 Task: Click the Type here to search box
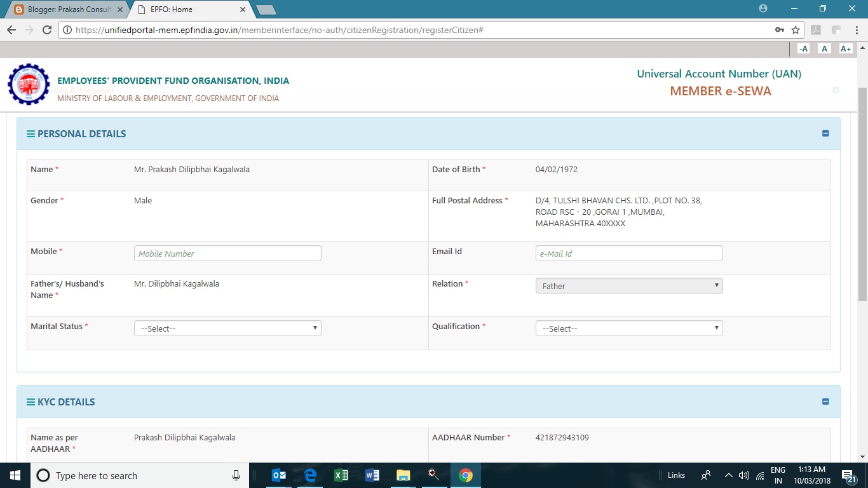[140, 475]
